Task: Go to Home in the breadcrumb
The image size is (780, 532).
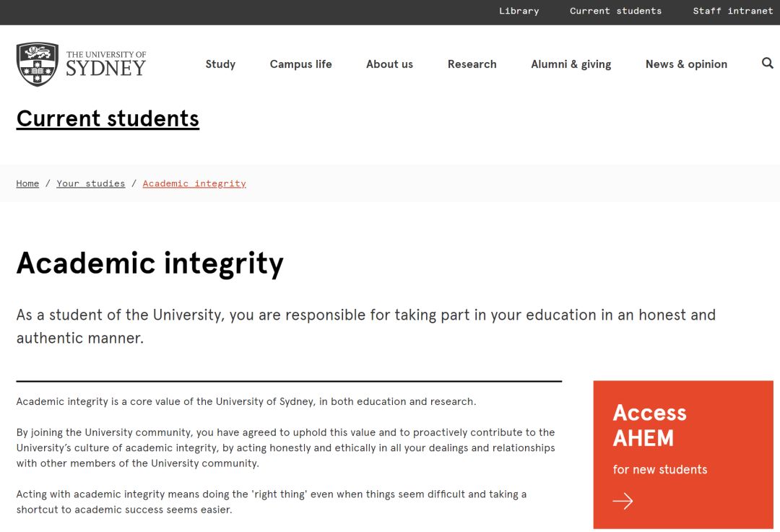Action: (x=27, y=183)
